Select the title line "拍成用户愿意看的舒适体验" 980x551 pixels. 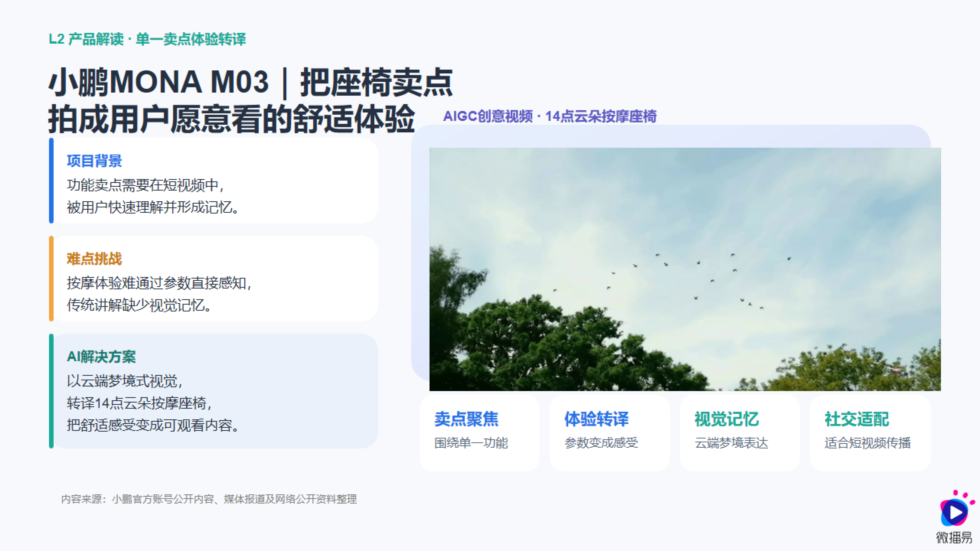coord(232,119)
